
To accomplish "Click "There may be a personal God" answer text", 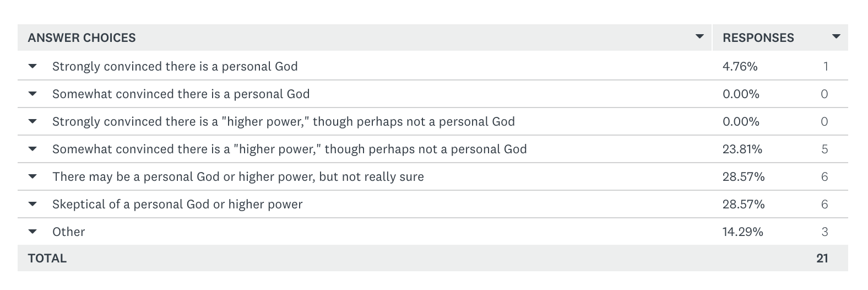I will pyautogui.click(x=238, y=176).
